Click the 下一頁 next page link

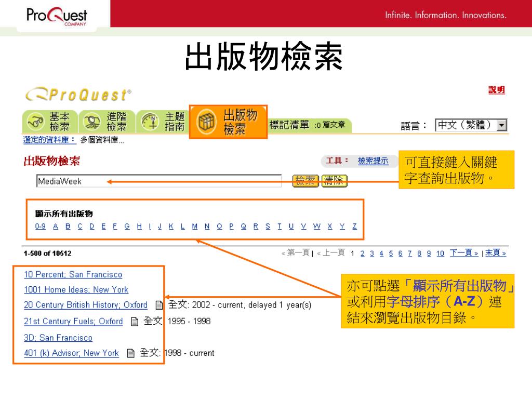pyautogui.click(x=464, y=253)
